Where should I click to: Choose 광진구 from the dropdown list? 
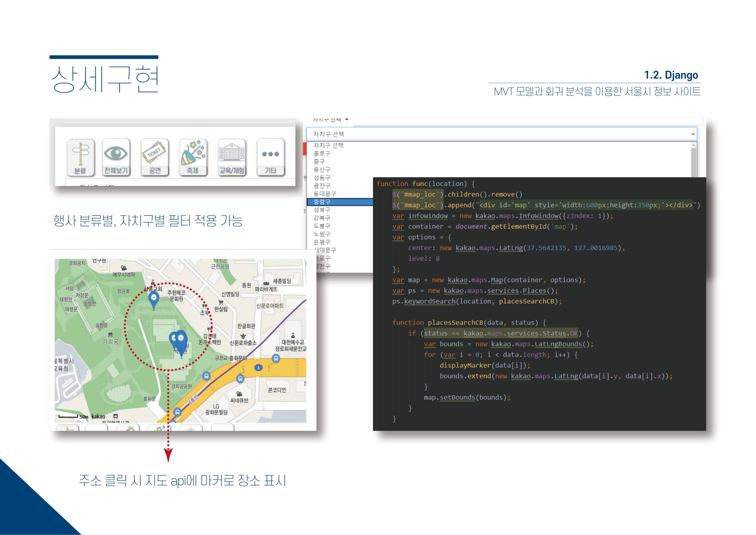coord(322,186)
